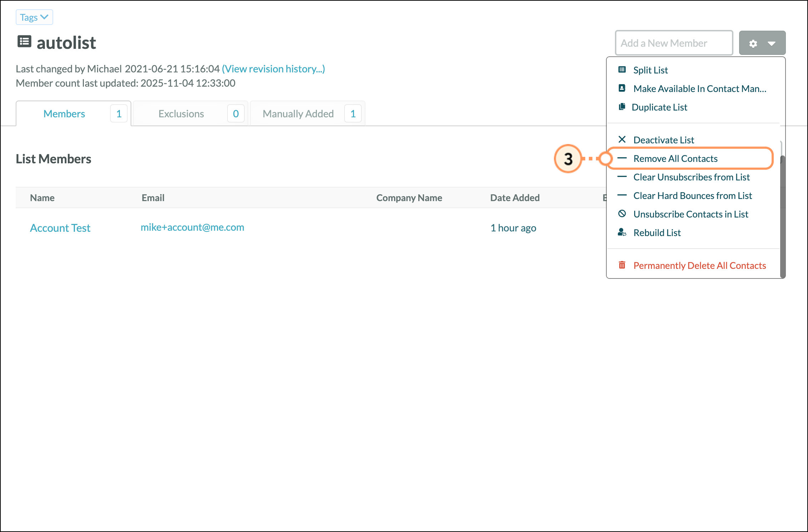Toggle the gear settings dropdown button

click(x=762, y=43)
